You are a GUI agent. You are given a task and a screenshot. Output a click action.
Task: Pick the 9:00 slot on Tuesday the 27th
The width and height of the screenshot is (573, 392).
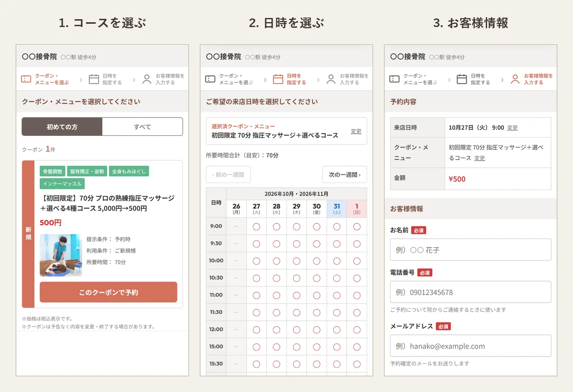click(257, 227)
